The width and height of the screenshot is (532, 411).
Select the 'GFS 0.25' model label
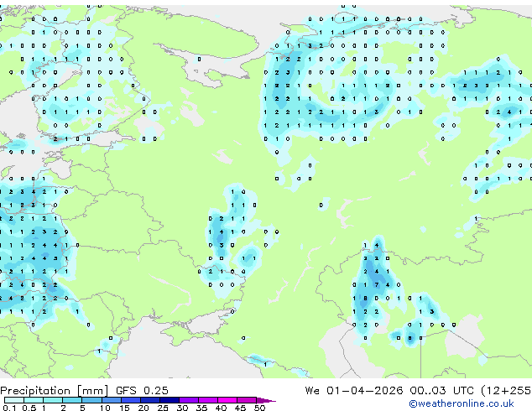click(142, 390)
